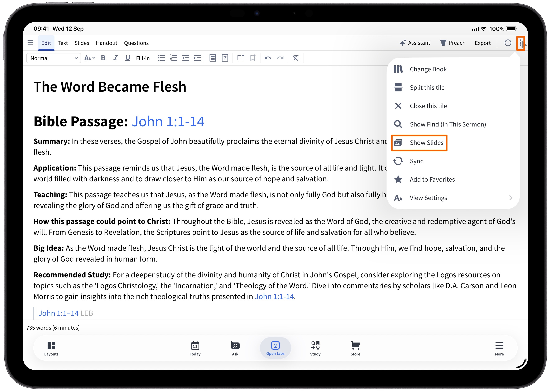Image resolution: width=551 pixels, height=392 pixels.
Task: Check the Wi-Fi indicator in status bar
Action: tap(484, 29)
